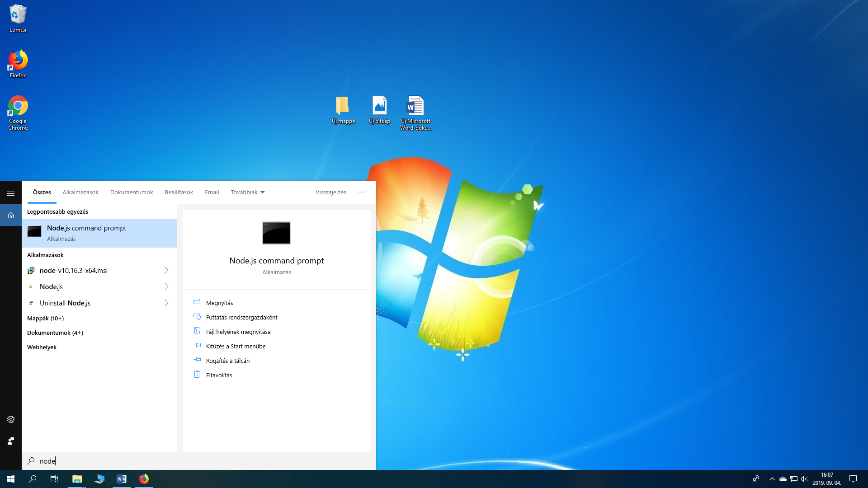Screen dimensions: 868x488
Task: Switch to the Dokumentumok tab
Action: 132,192
